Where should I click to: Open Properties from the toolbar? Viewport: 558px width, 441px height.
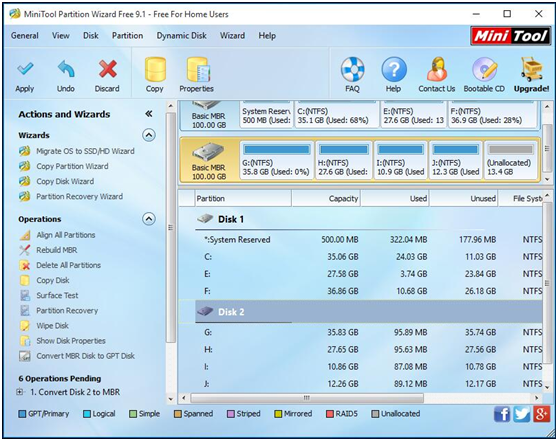pos(198,70)
